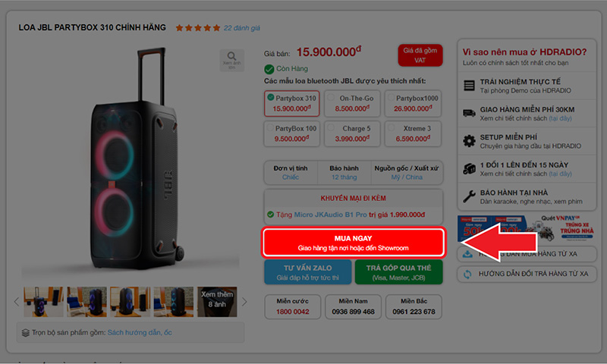The width and height of the screenshot is (607, 364).
Task: Click the demo room list icon
Action: (469, 86)
